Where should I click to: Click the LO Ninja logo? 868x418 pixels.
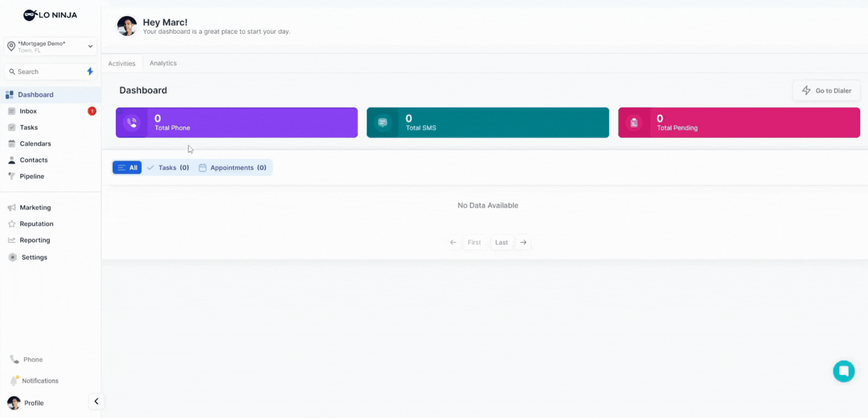pyautogui.click(x=50, y=15)
